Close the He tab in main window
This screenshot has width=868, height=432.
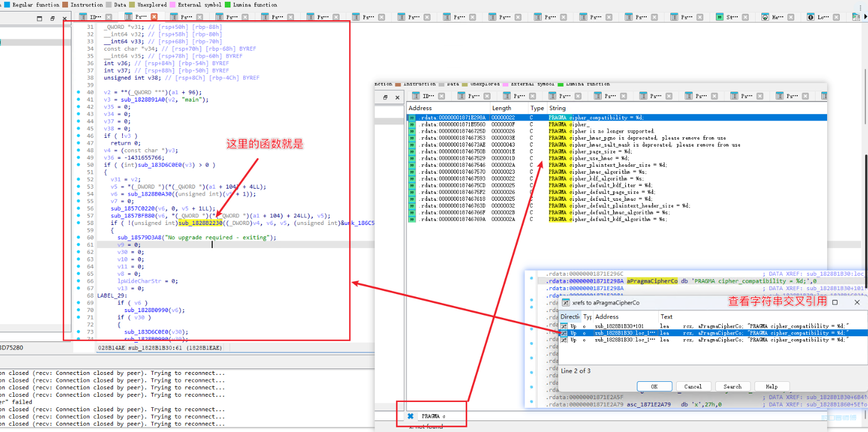[x=790, y=17]
